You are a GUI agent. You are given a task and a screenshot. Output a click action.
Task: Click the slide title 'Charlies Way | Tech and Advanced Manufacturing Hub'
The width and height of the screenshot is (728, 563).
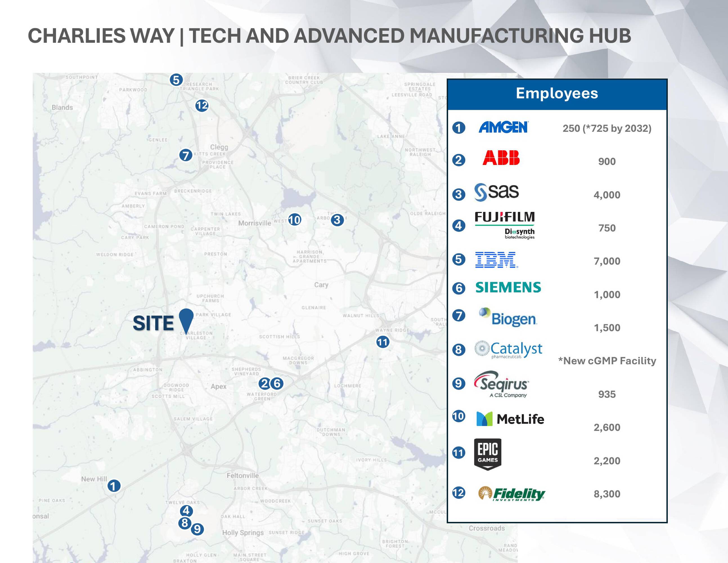[329, 36]
